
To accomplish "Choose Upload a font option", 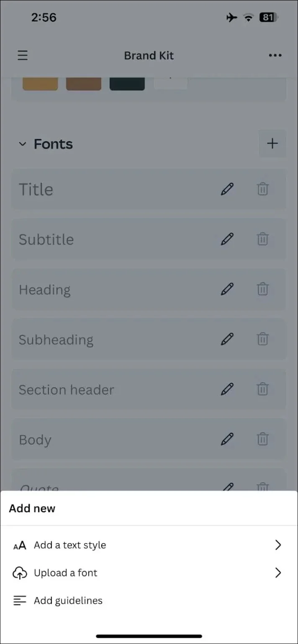I will coord(65,573).
